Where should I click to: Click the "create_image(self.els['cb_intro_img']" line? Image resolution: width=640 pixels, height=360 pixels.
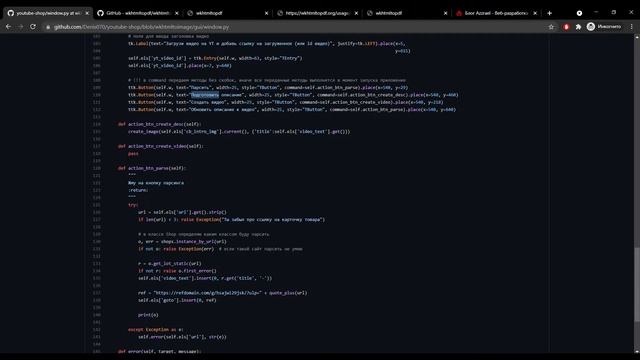point(239,131)
